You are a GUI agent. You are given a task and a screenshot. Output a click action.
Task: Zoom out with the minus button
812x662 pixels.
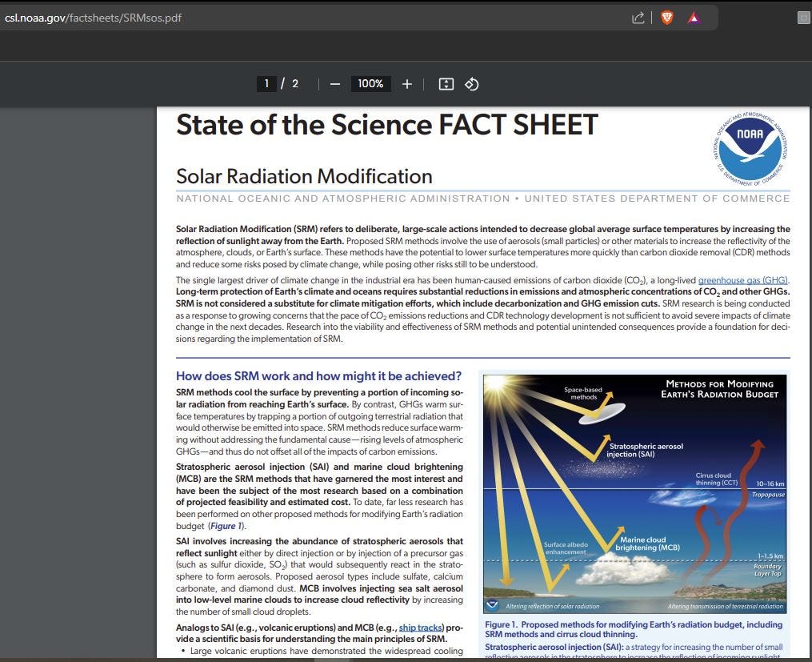coord(335,84)
